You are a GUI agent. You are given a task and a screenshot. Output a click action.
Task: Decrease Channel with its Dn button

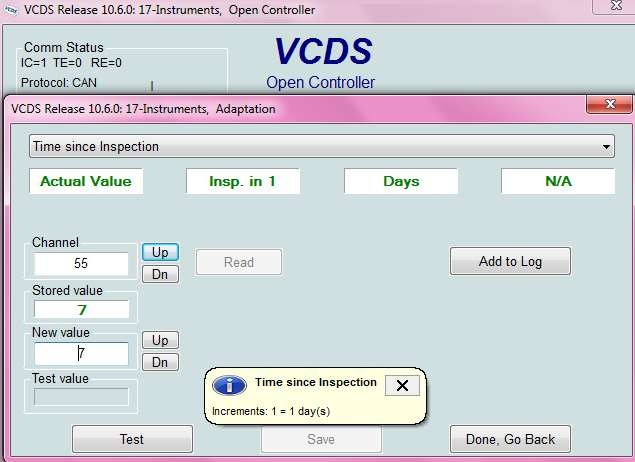click(x=160, y=274)
